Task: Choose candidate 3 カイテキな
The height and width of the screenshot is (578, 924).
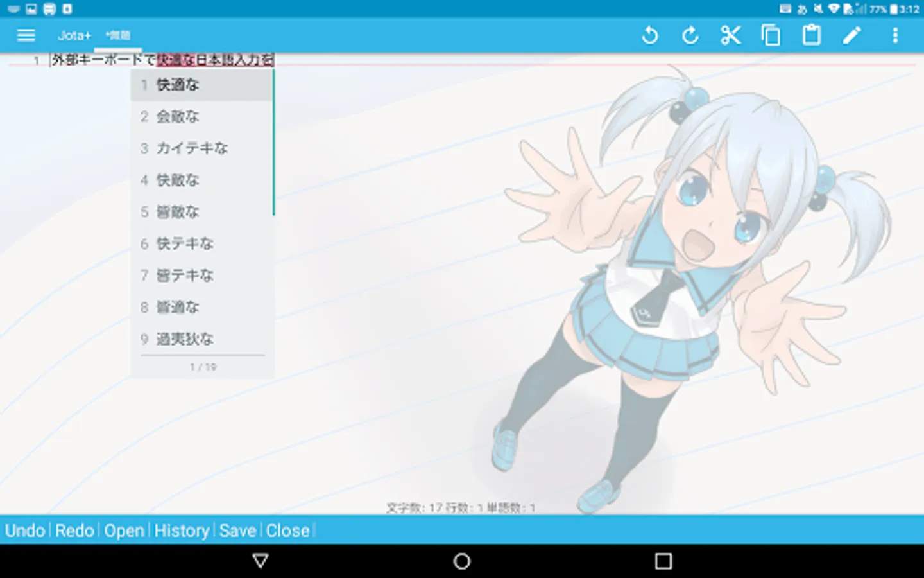Action: [x=202, y=148]
